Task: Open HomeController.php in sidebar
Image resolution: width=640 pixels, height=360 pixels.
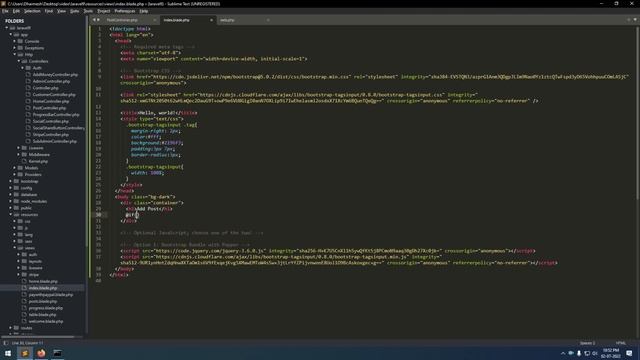Action: point(51,101)
